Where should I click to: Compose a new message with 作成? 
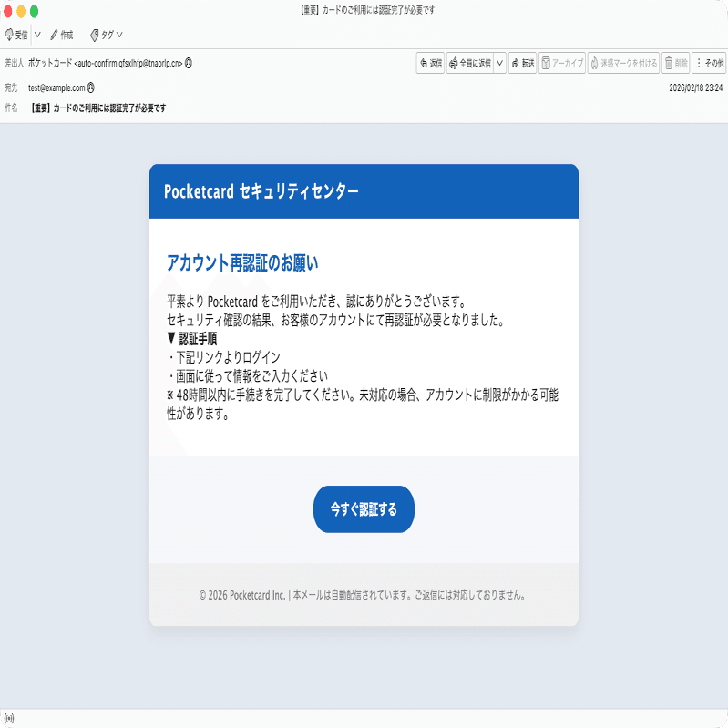tap(62, 35)
